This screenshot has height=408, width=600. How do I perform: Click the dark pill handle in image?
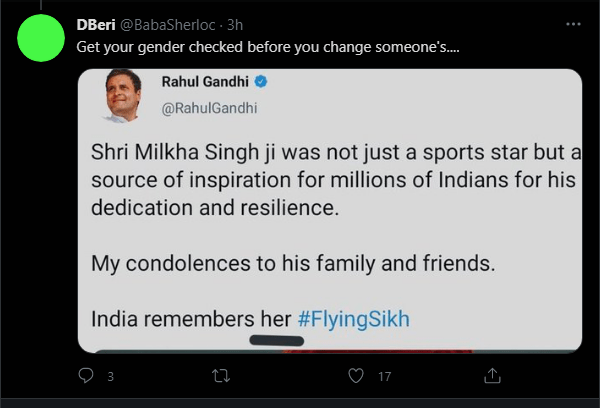[277, 340]
